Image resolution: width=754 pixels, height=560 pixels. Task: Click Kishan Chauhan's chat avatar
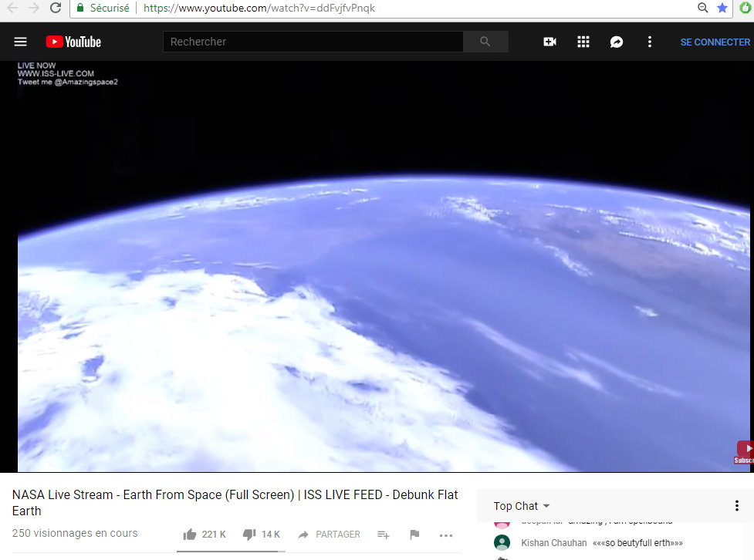502,542
